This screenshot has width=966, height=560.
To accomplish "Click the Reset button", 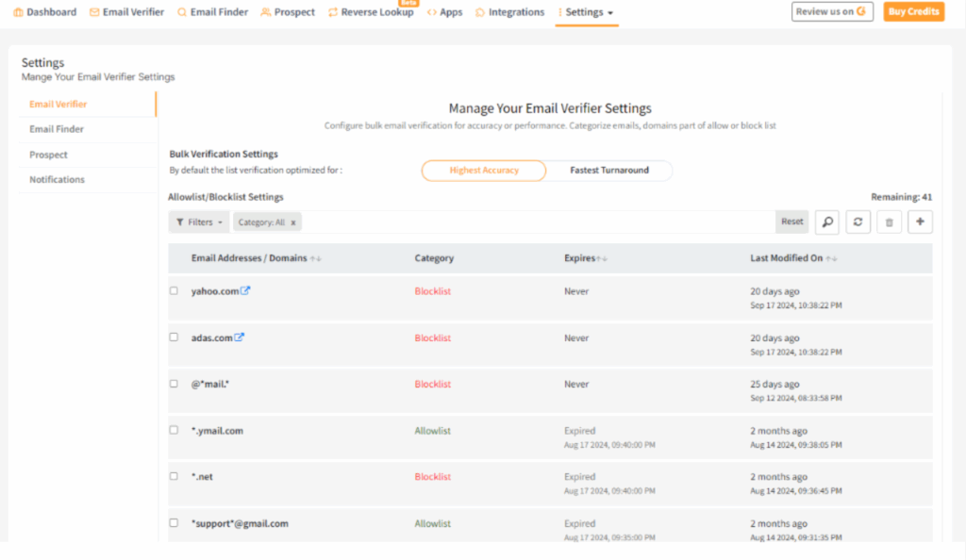I will (x=791, y=222).
